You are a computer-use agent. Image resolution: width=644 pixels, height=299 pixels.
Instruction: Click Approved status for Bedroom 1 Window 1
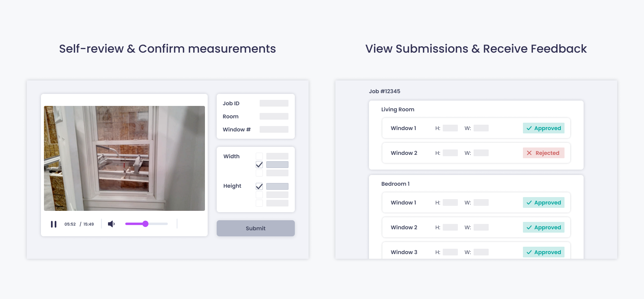click(544, 202)
